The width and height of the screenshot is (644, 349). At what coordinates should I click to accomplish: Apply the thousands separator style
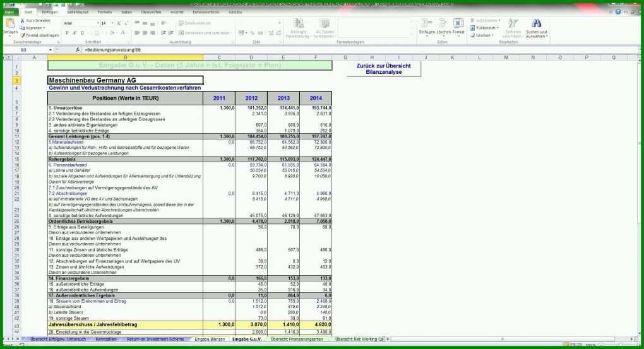pyautogui.click(x=260, y=33)
